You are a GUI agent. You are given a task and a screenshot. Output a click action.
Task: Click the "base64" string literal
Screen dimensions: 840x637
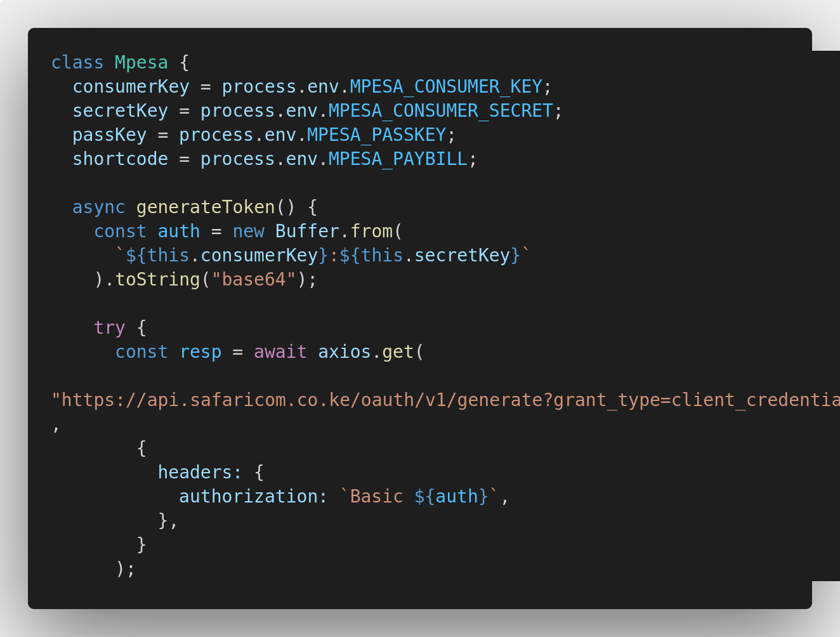pos(254,280)
